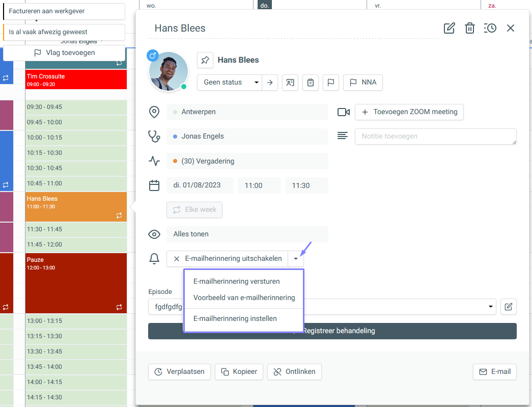
Task: Click the Verplaatsen button
Action: click(x=179, y=372)
